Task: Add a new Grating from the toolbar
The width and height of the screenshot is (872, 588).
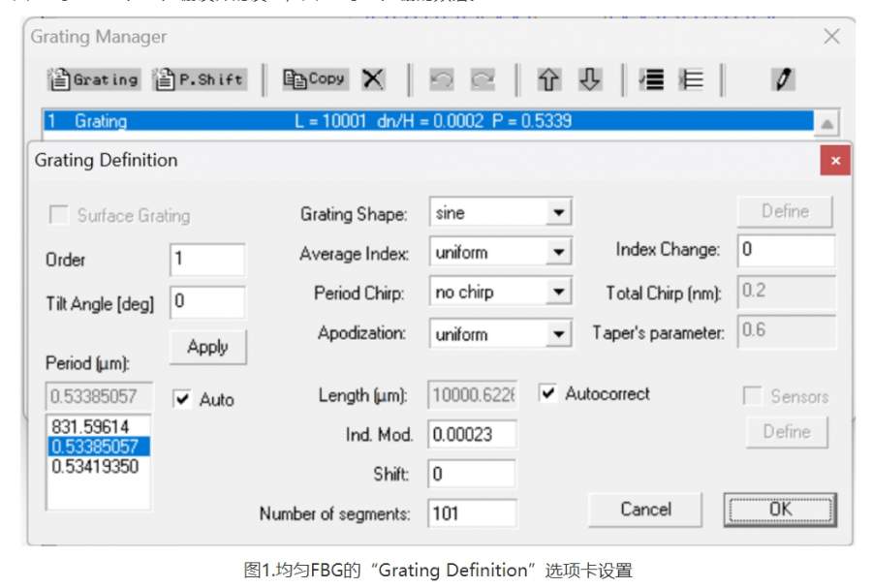Action: (93, 79)
